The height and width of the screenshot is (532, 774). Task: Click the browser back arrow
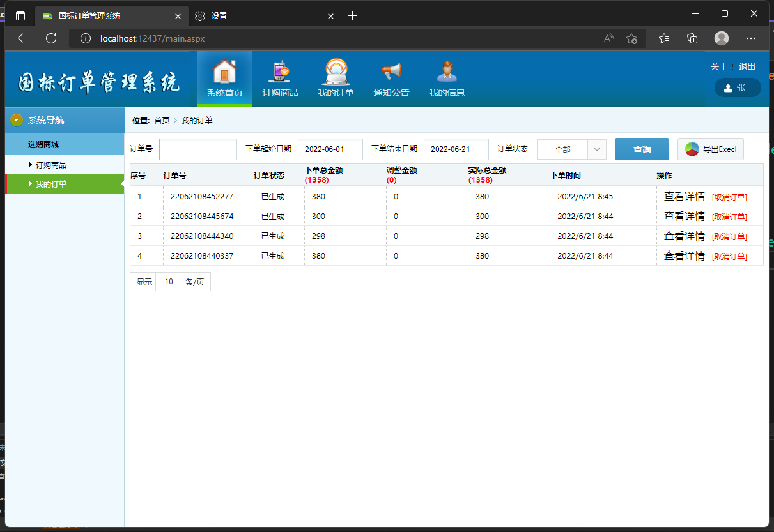tap(23, 38)
